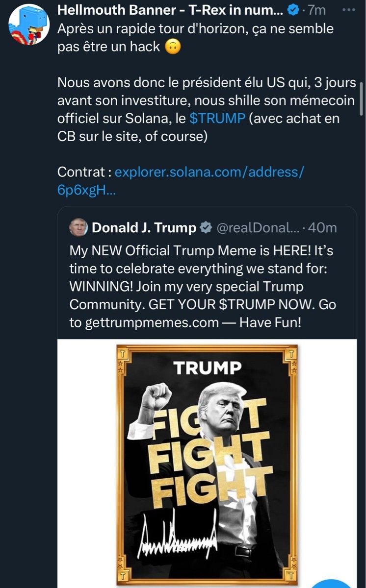Click verified badge beside Donald J. Trump

pos(206,228)
